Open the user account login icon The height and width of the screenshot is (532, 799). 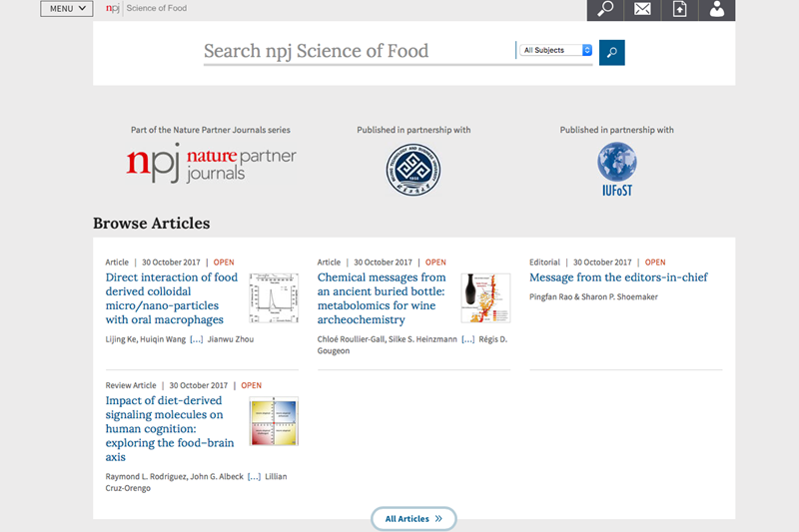[x=717, y=10]
